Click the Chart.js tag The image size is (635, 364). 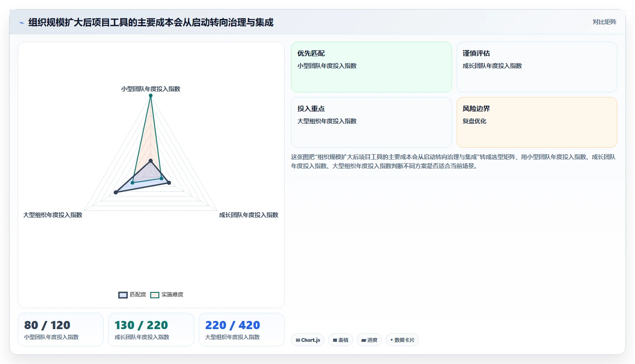[x=308, y=340]
